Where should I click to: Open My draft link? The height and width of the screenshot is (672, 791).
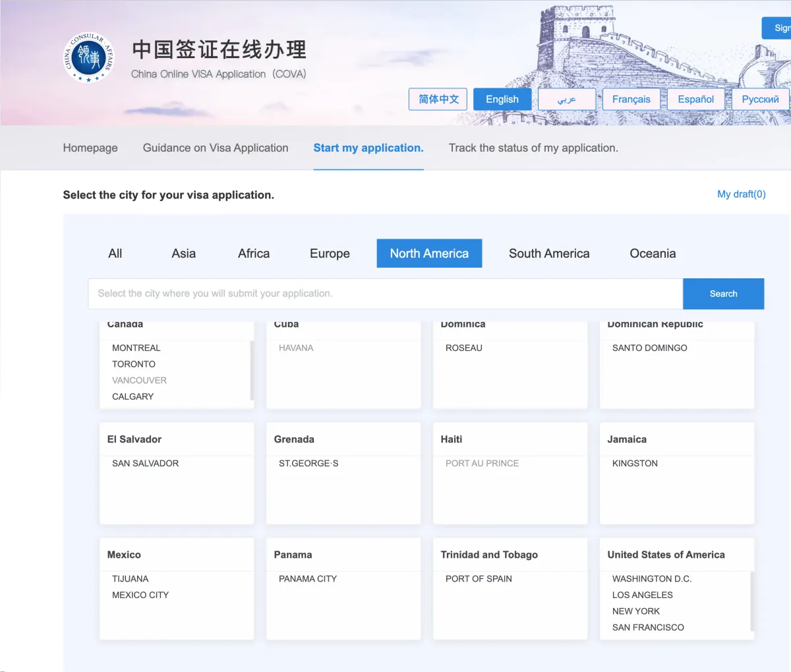741,194
